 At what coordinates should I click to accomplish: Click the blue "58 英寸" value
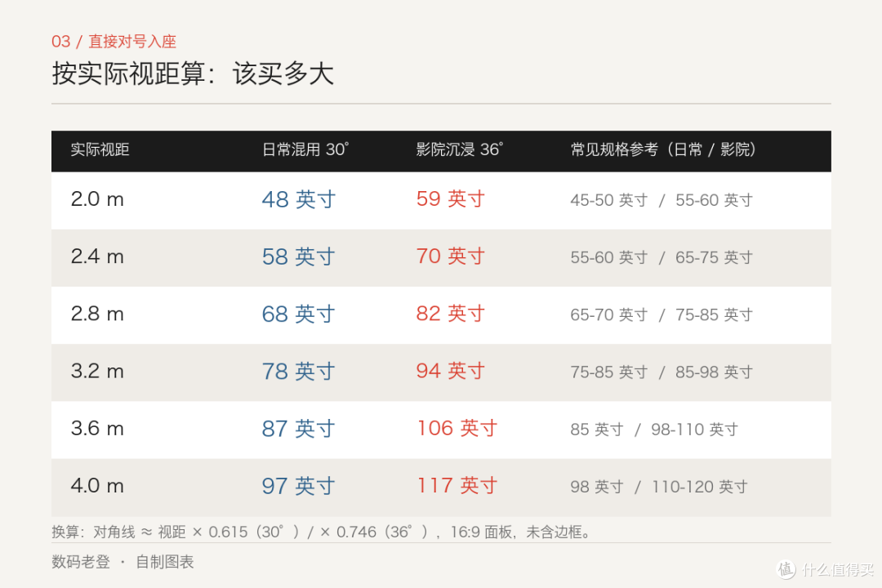299,256
